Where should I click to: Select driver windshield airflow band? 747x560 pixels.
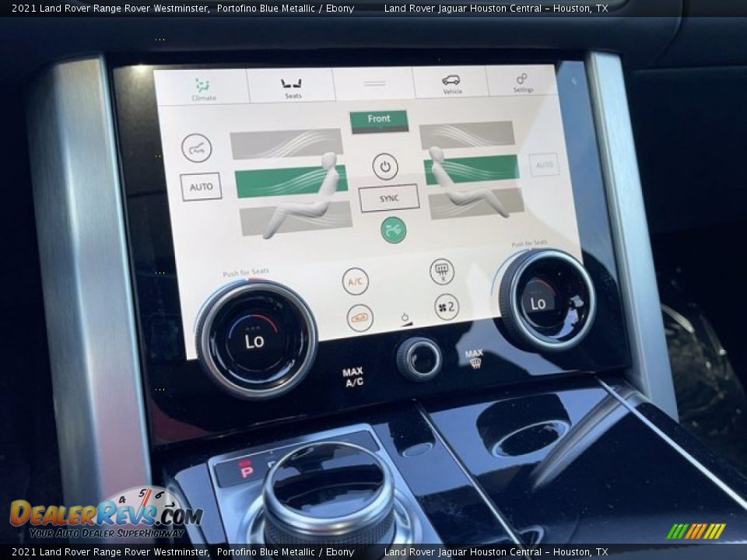286,143
